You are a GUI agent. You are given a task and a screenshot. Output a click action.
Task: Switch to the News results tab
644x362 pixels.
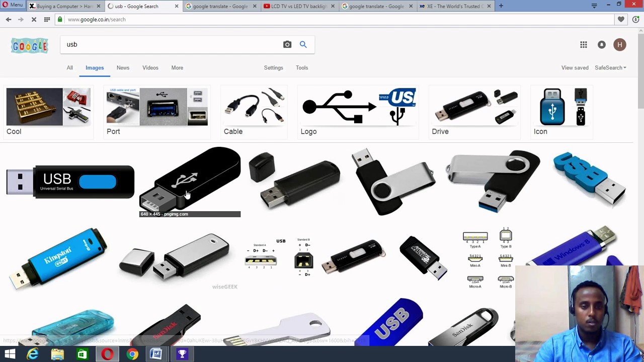click(123, 67)
